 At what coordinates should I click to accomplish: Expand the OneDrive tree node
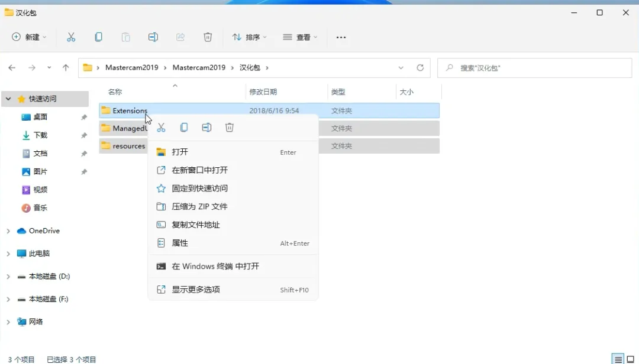(8, 231)
